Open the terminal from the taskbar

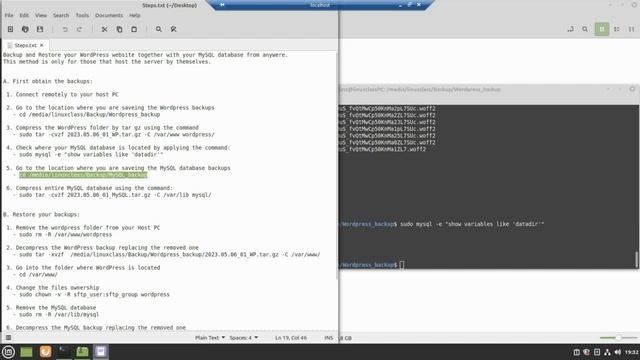click(x=63, y=351)
